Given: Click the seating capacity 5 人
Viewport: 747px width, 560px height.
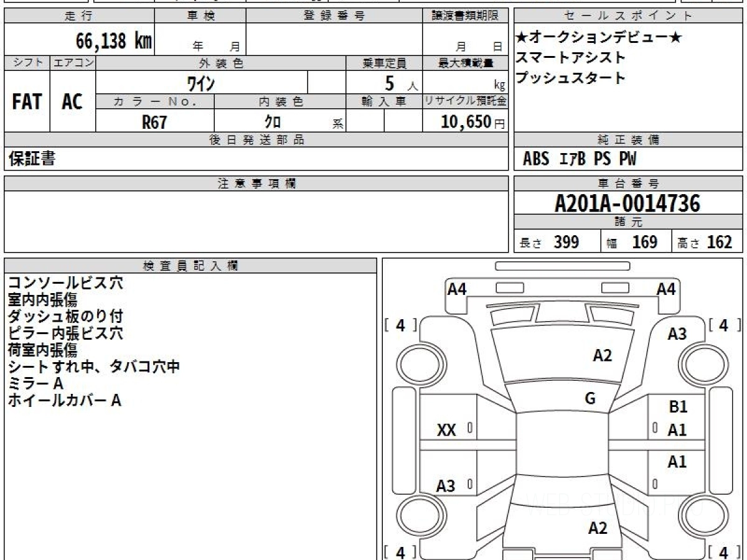Looking at the screenshot, I should click(x=401, y=83).
